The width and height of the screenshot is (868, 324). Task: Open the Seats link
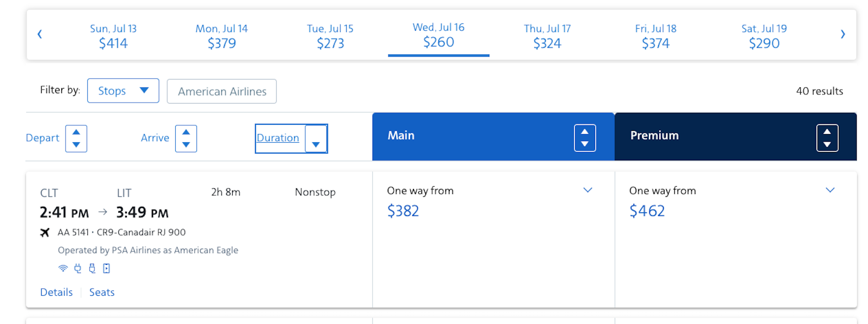click(x=102, y=292)
